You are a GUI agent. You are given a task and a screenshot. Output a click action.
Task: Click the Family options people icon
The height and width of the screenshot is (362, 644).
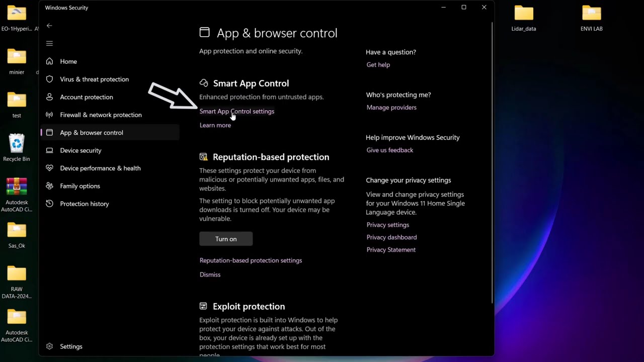click(49, 186)
